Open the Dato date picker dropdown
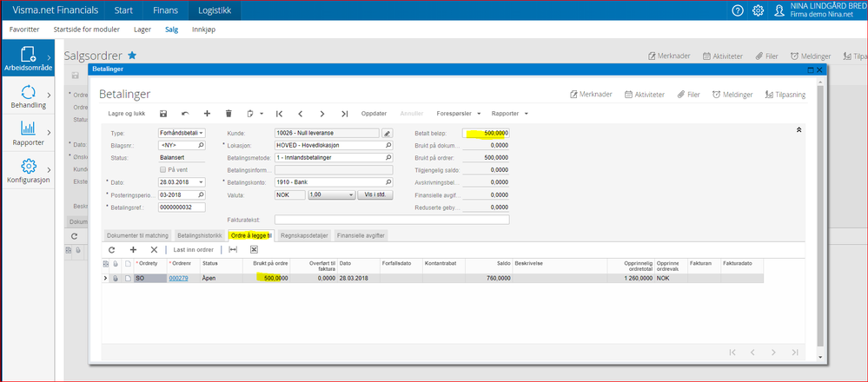Screen dimensions: 868x382 coord(201,182)
